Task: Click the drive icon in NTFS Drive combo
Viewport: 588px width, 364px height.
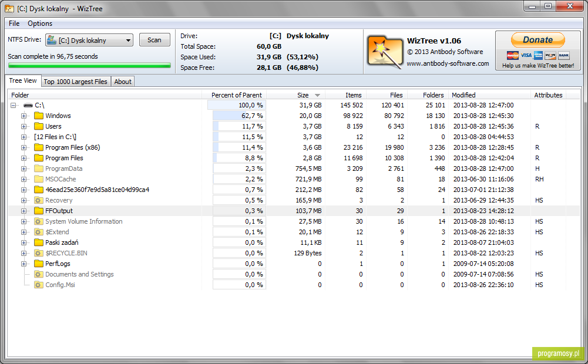Action: click(52, 40)
